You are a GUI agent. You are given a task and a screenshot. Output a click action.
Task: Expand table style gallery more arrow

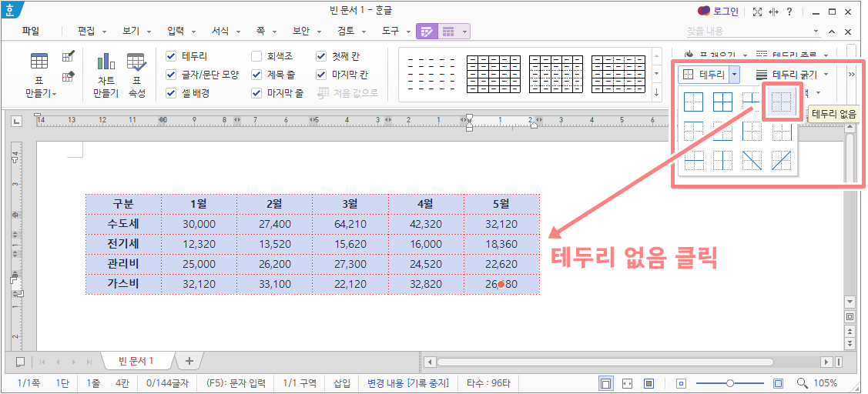[657, 92]
